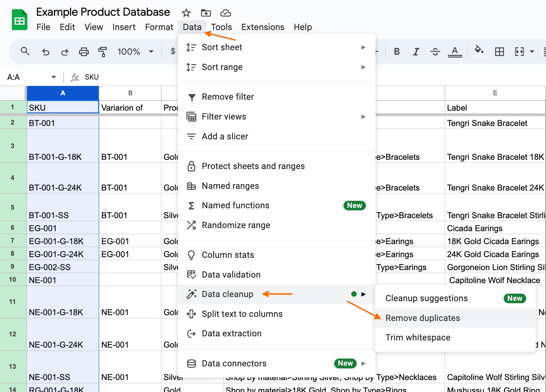Click the move to folder icon
The height and width of the screenshot is (392, 546).
point(206,13)
